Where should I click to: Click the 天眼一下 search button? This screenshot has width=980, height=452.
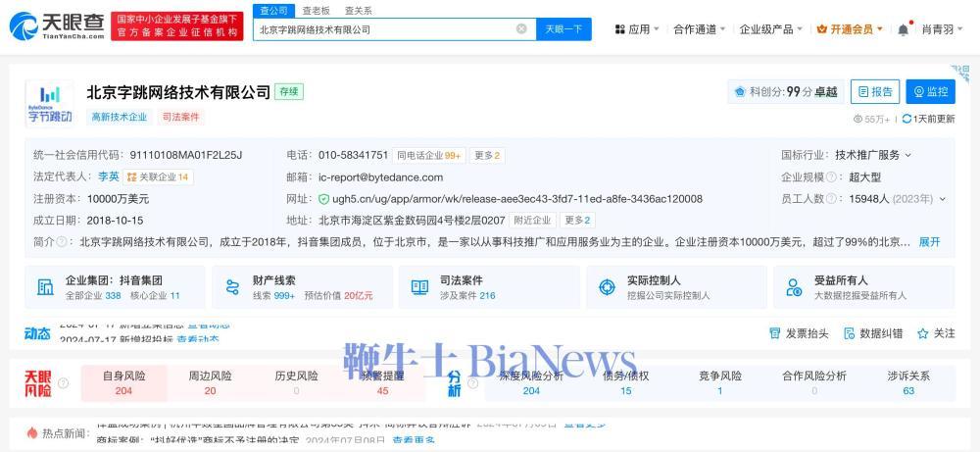563,28
